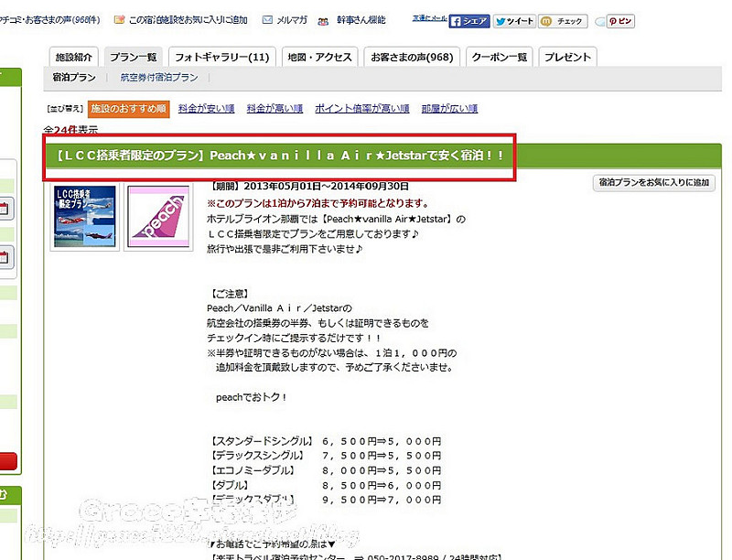Open the お客さまの声(968件) link at top
This screenshot has height=560, width=732.
click(x=50, y=20)
